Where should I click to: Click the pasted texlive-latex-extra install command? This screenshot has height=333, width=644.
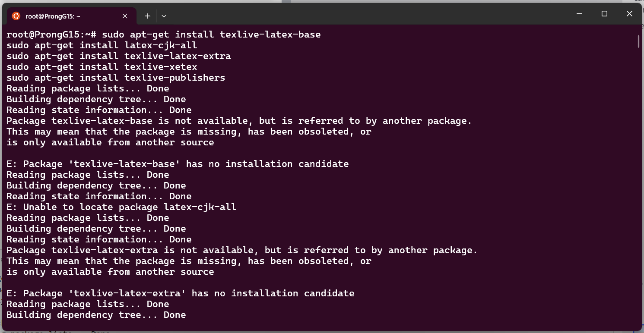tap(118, 56)
